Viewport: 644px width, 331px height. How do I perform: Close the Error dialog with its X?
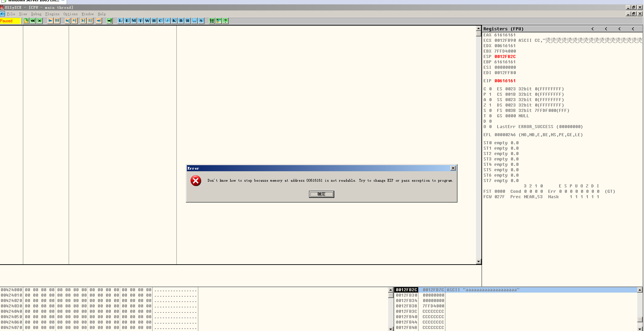tap(453, 168)
